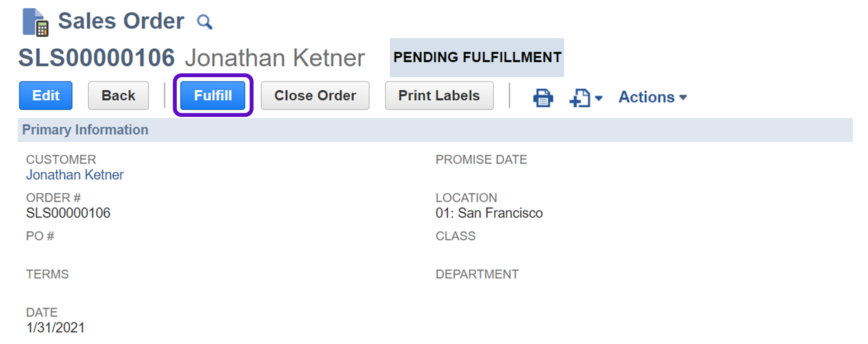Select the Order # field value
The image size is (868, 344).
coord(68,213)
